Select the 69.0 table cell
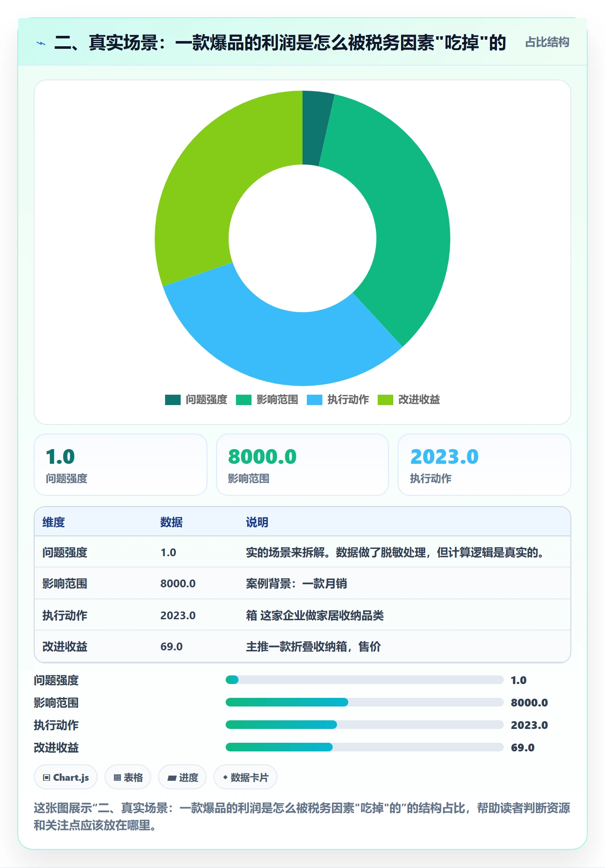605x868 pixels. (x=172, y=646)
